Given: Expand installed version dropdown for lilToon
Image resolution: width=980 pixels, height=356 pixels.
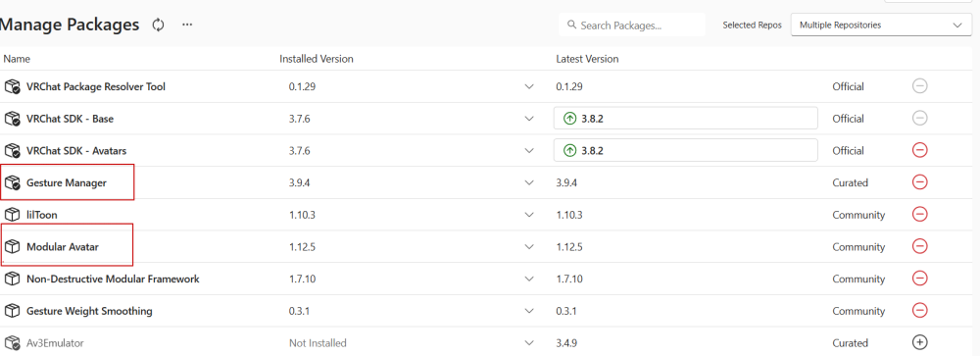Looking at the screenshot, I should [529, 215].
